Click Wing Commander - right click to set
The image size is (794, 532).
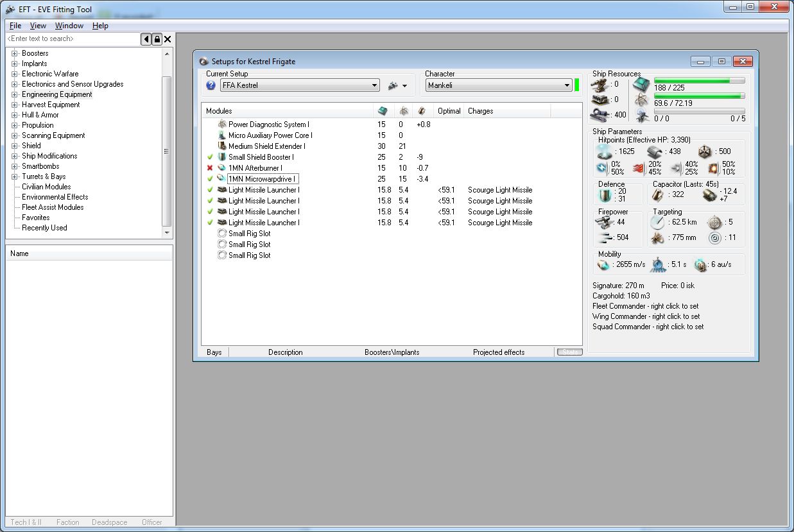pyautogui.click(x=646, y=316)
